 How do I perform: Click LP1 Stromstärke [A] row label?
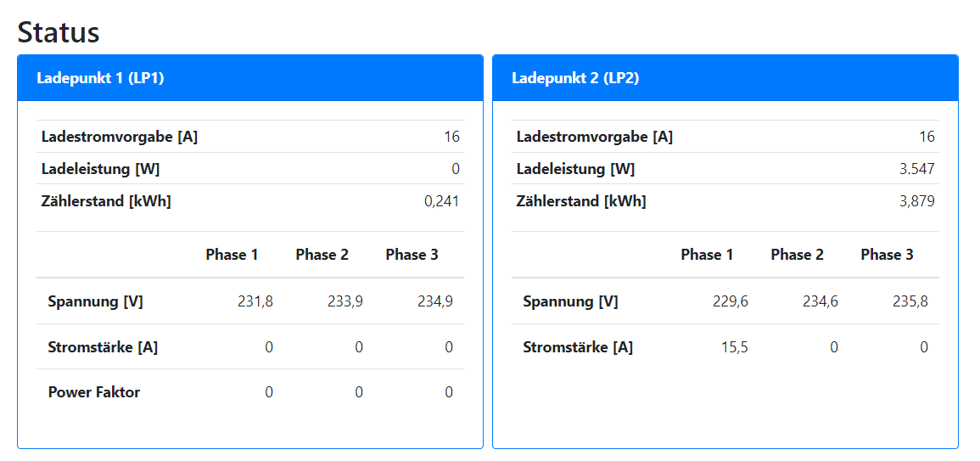click(103, 347)
